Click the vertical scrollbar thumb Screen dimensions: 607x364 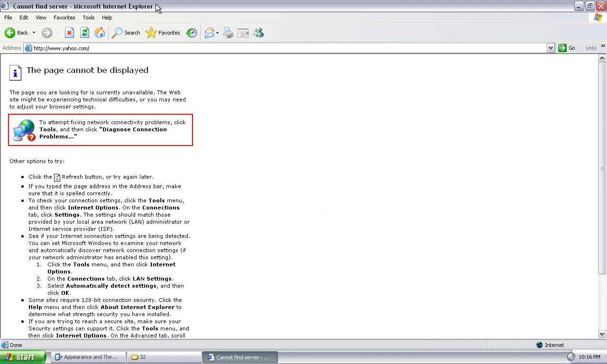coord(602,168)
